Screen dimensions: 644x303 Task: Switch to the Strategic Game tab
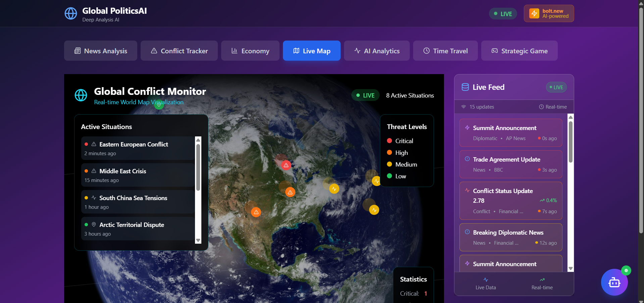pos(519,51)
